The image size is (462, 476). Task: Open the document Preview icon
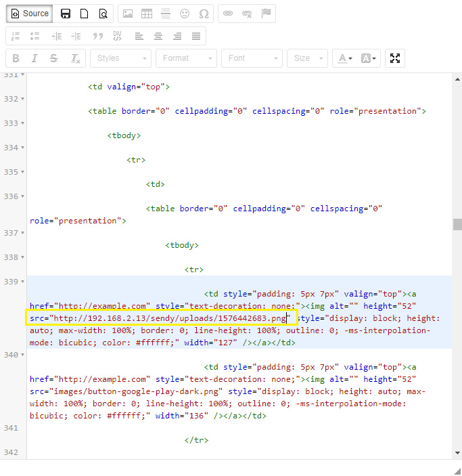(103, 14)
